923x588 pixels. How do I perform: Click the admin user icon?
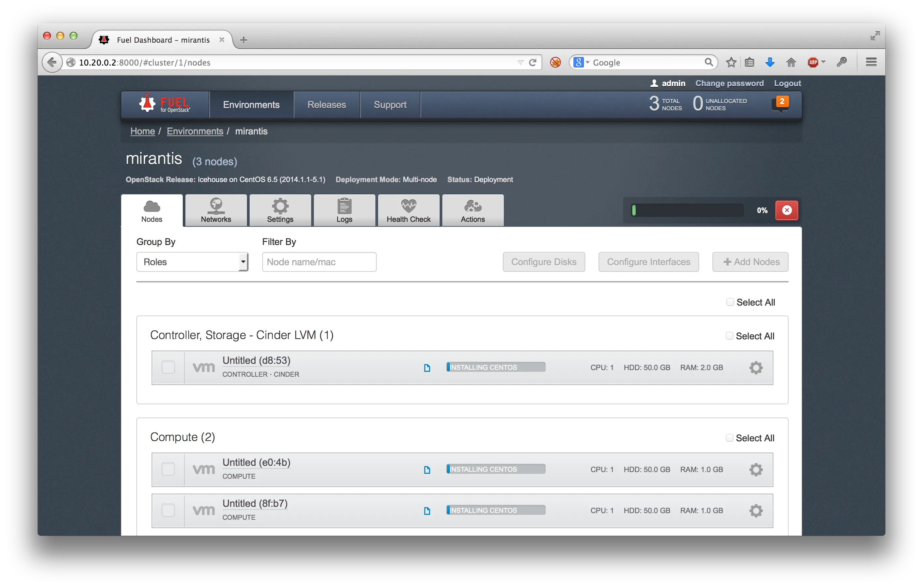(x=654, y=83)
